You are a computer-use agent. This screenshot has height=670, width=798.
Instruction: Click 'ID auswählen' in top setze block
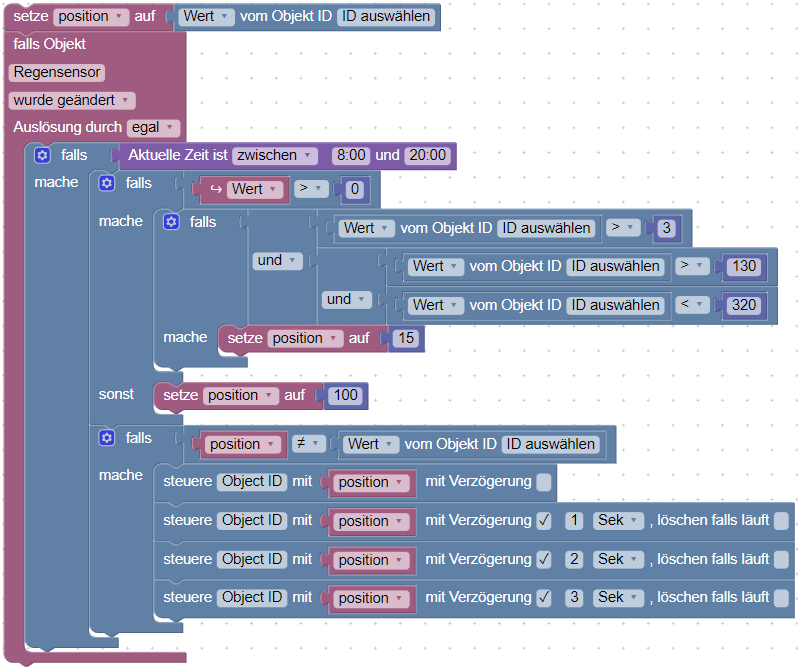point(386,16)
